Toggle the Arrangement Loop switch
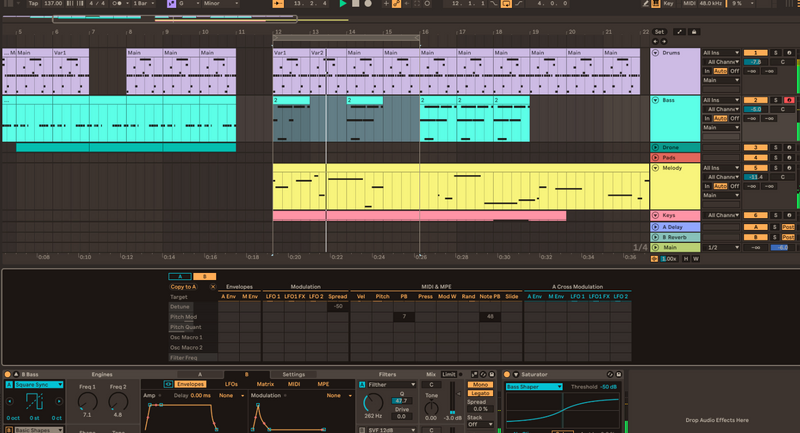Viewport: 800px width, 433px height. tap(506, 4)
